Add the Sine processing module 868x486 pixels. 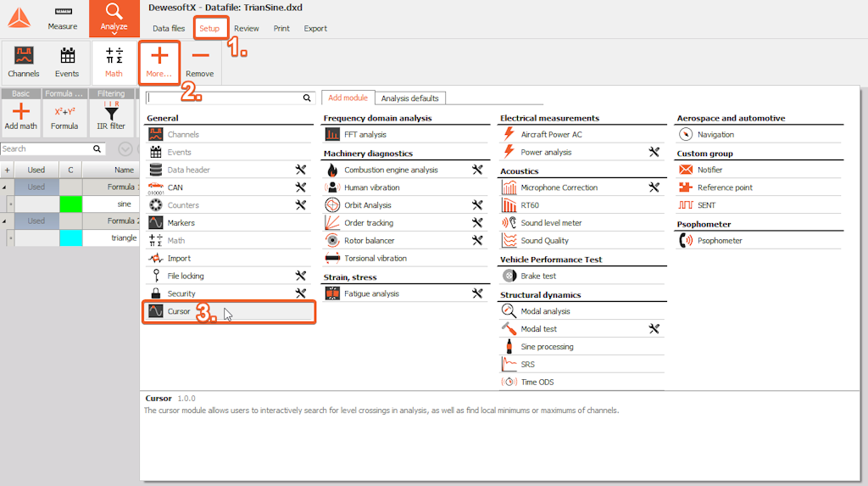coord(582,347)
